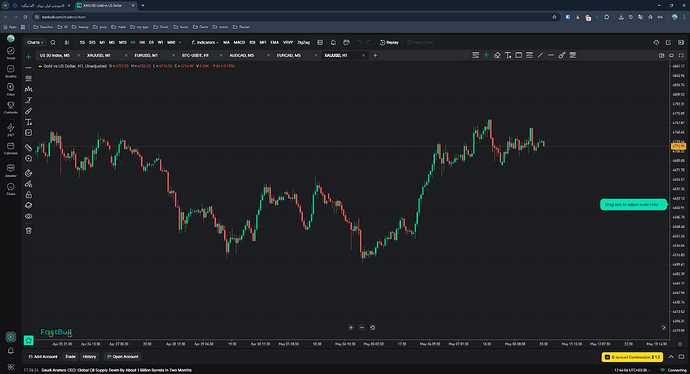
Task: Select the W1 timeframe
Action: coord(160,43)
